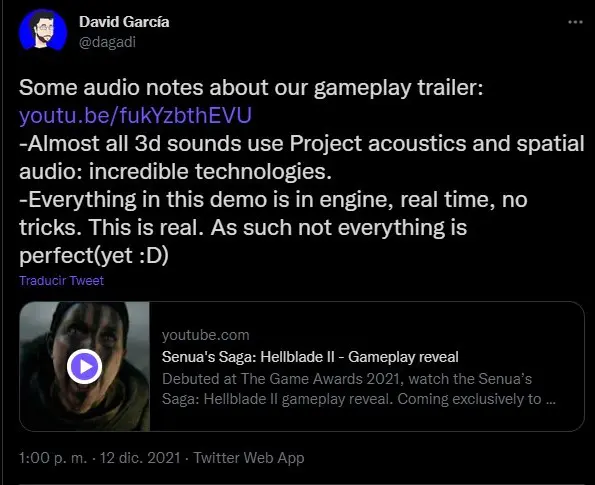Open the tweet's three-dot more options menu

575,22
